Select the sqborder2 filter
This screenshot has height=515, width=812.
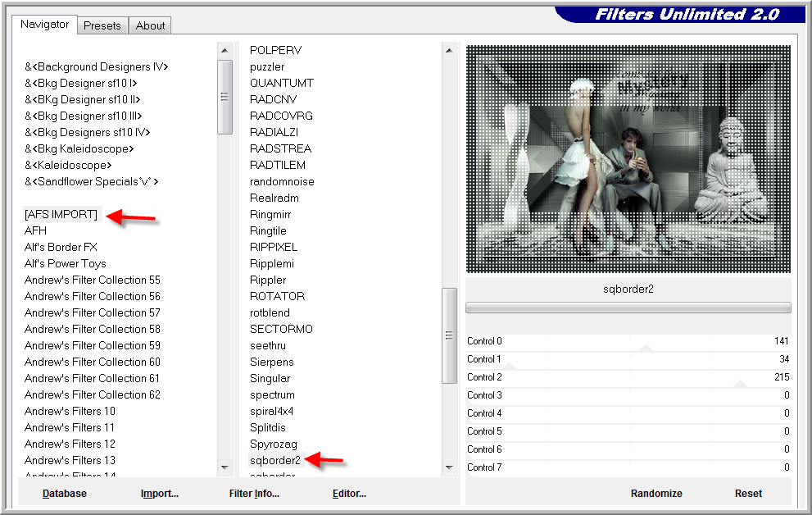coord(275,461)
